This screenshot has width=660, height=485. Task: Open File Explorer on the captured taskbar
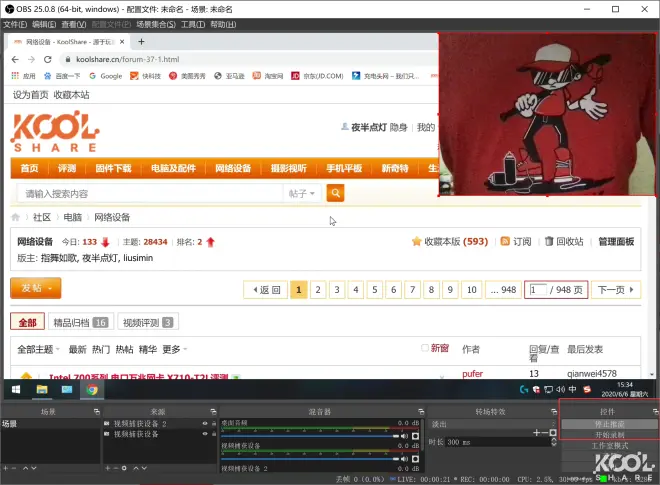click(x=42, y=389)
